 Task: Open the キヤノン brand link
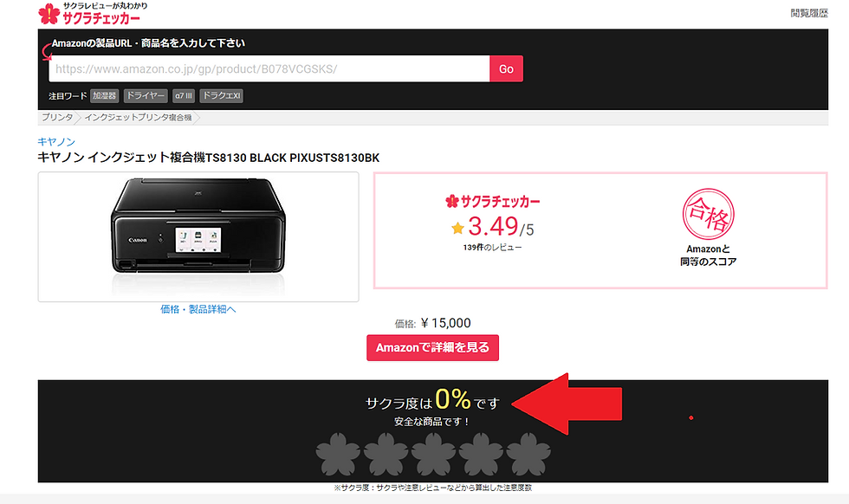56,142
